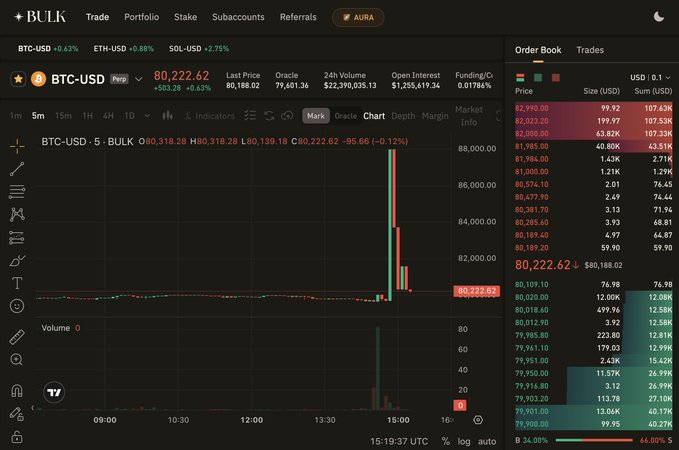
Task: Switch chart price to Oracle
Action: 346,116
